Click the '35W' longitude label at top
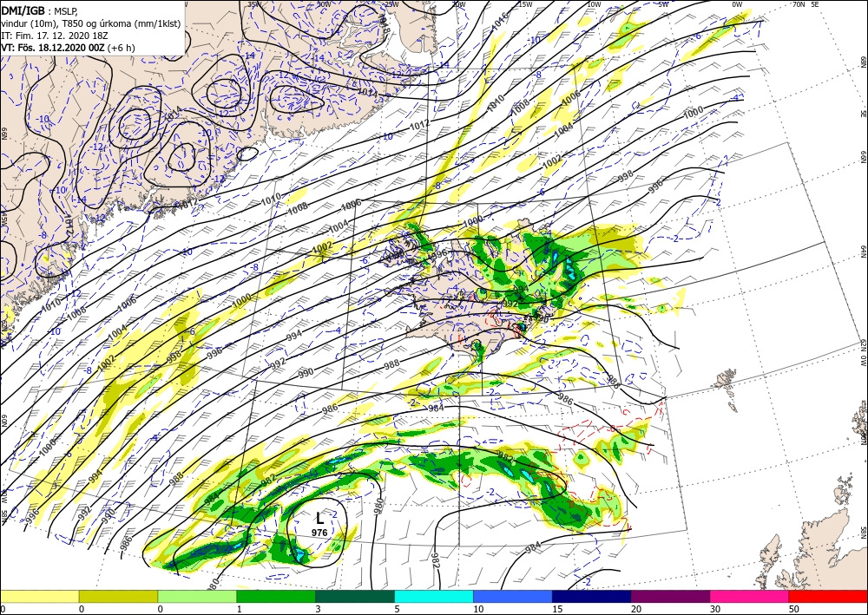868x615 pixels. tap(253, 4)
